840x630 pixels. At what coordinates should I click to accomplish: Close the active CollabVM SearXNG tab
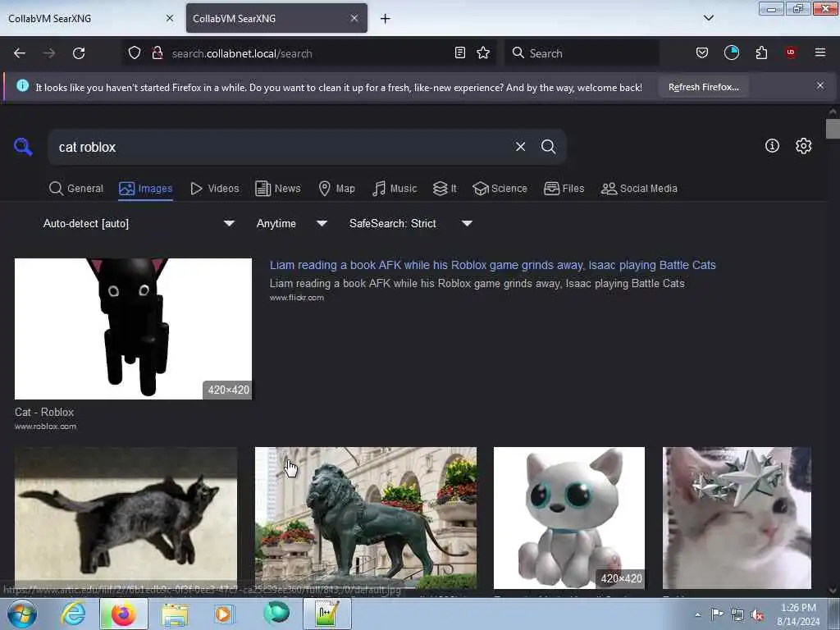tap(354, 18)
